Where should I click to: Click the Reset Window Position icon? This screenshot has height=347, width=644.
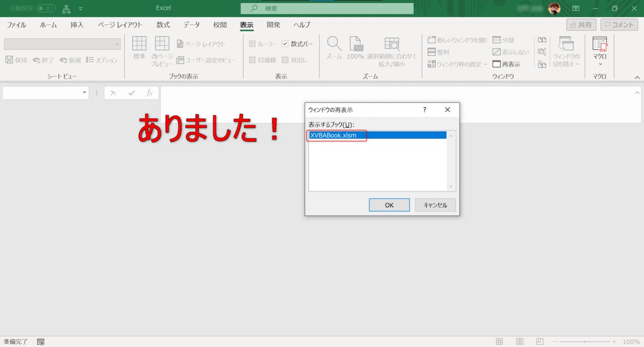point(542,64)
